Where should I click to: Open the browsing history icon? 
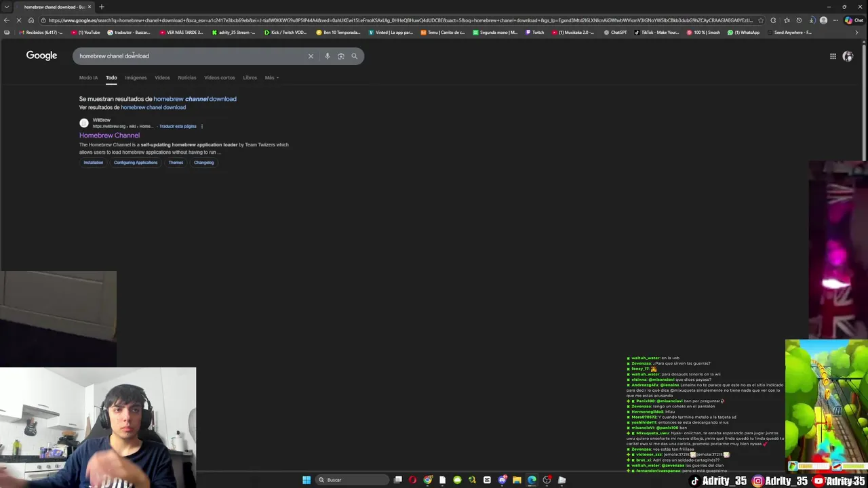coord(799,20)
